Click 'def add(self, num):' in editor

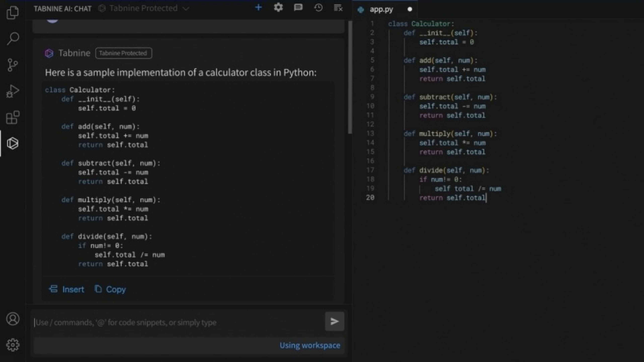[441, 61]
